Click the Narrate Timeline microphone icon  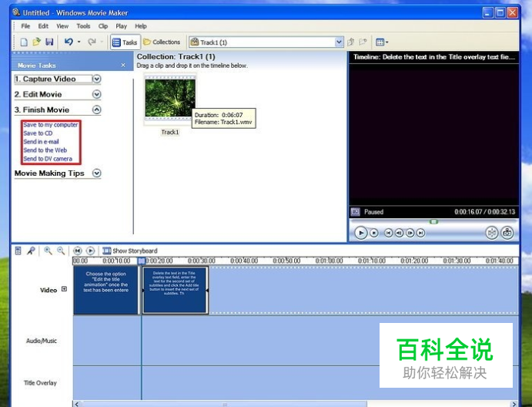[31, 251]
